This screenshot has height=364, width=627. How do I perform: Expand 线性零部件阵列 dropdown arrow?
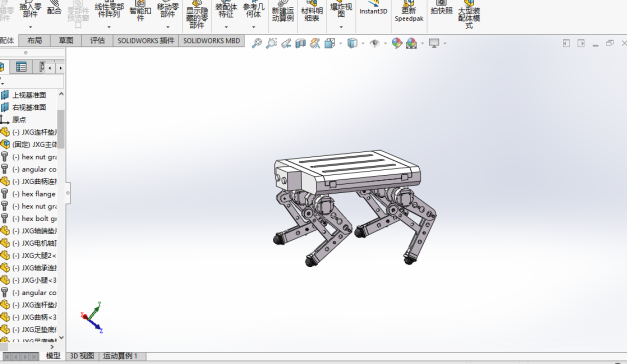109,27
